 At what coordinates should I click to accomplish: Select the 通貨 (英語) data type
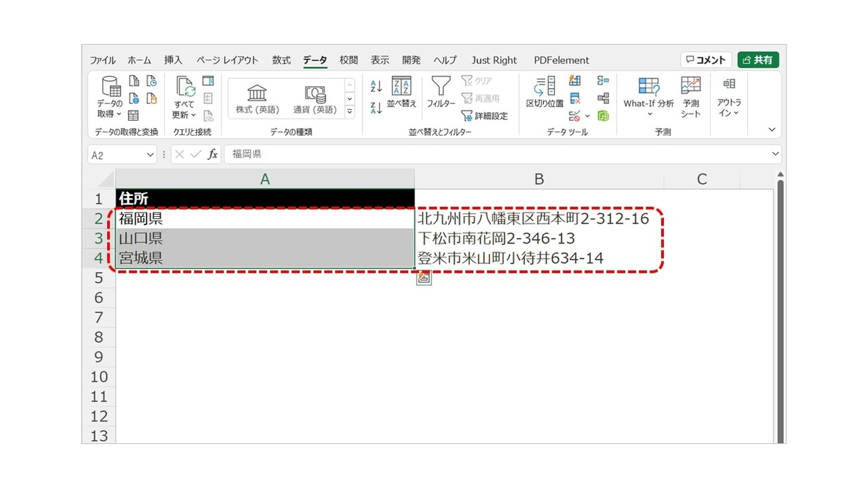(x=315, y=99)
